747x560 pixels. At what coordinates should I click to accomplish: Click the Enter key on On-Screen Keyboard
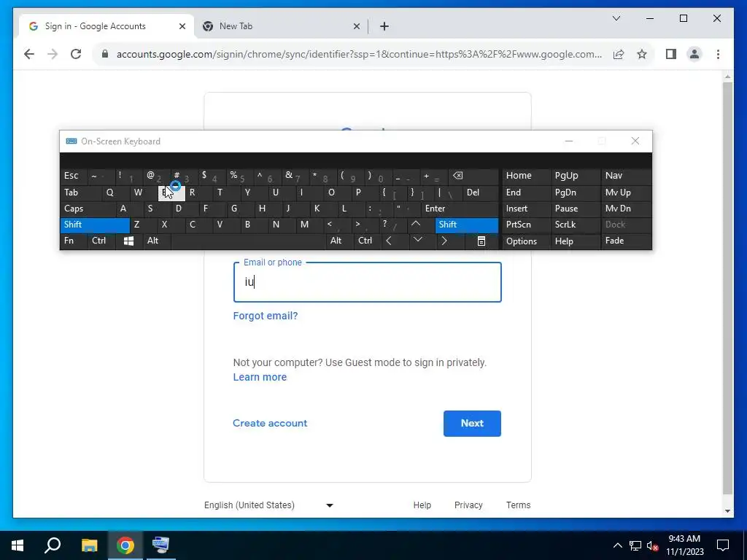click(x=460, y=209)
